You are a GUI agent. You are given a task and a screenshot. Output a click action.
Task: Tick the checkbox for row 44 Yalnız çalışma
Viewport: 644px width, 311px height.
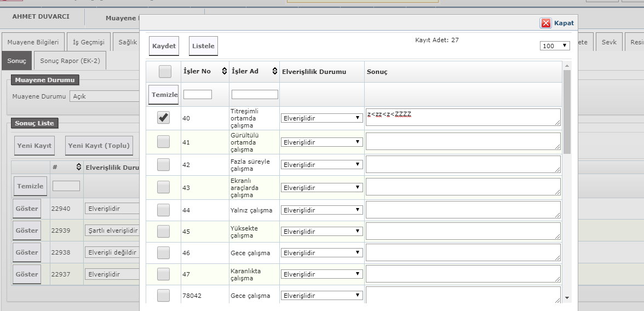164,210
